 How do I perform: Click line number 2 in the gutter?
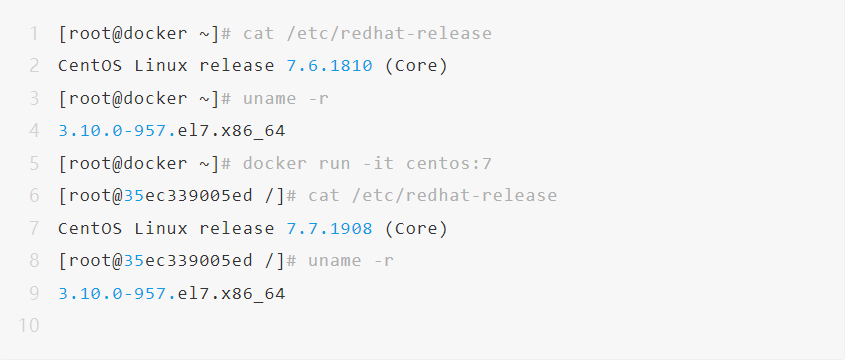tap(34, 66)
